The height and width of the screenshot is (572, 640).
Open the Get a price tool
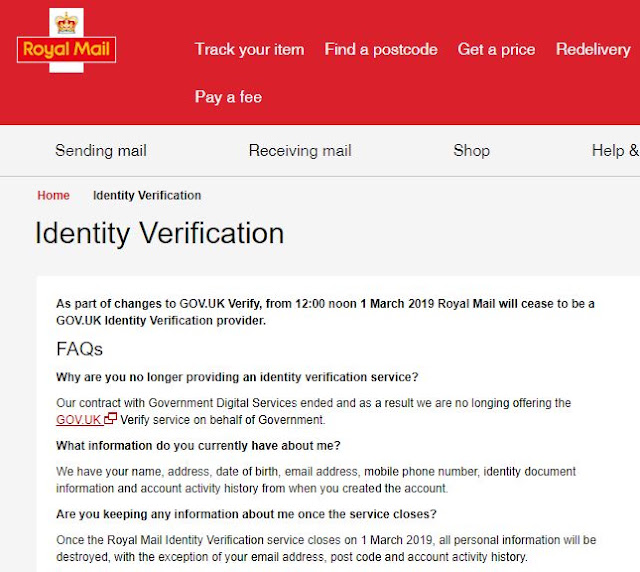496,49
